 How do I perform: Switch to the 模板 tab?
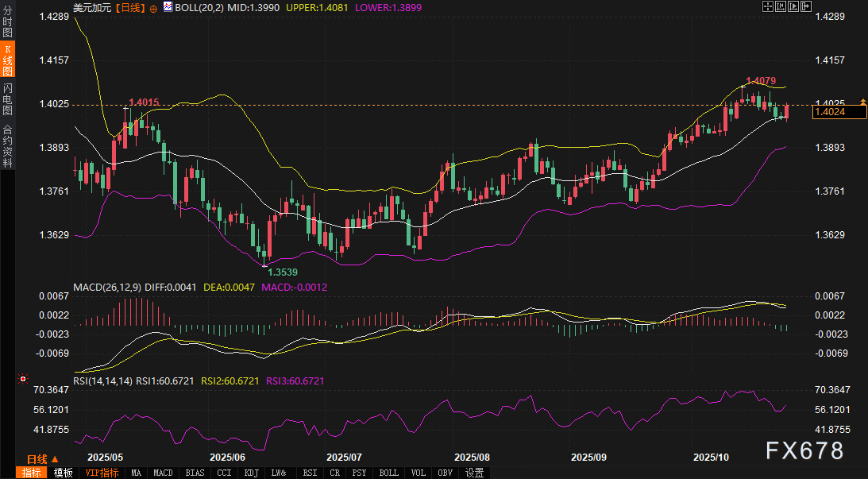(64, 473)
